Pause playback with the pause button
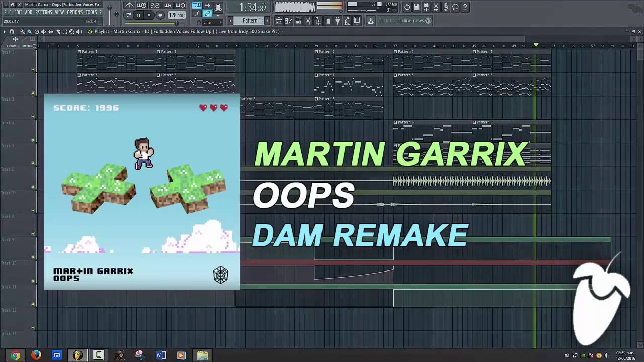This screenshot has height=362, width=644. 138,15
